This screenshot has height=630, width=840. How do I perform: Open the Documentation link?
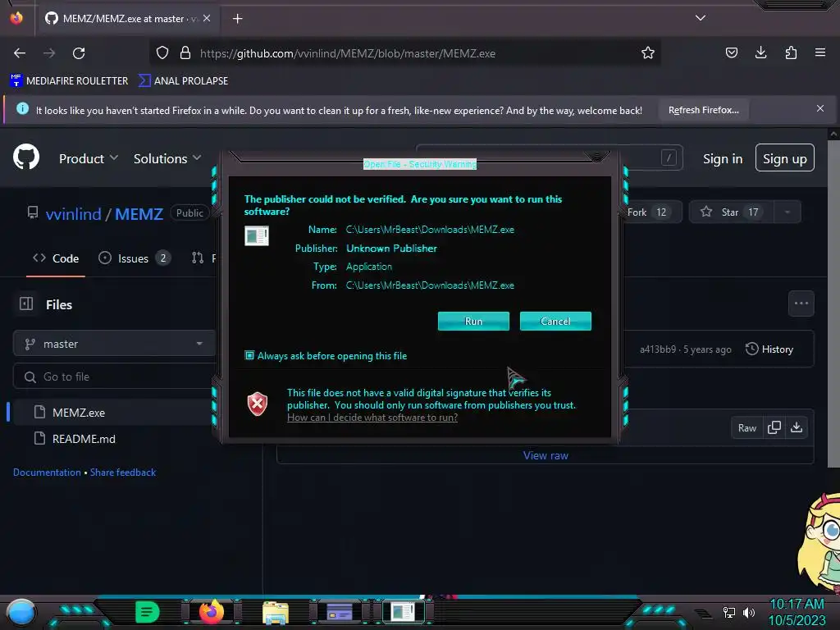[47, 472]
